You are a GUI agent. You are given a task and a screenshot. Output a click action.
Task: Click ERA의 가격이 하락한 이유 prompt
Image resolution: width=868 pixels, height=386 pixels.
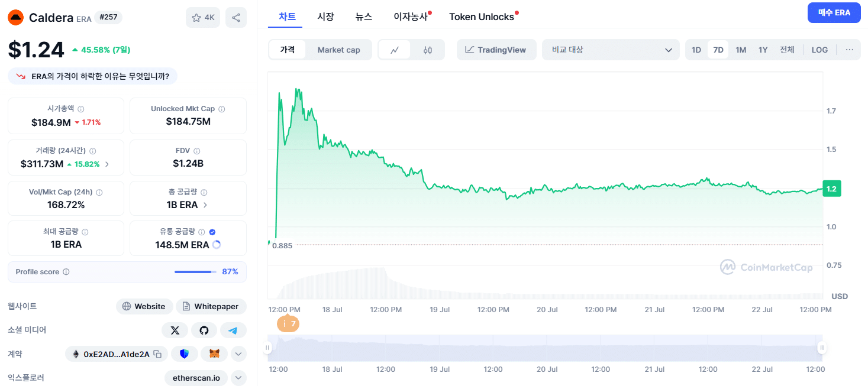pyautogui.click(x=93, y=76)
